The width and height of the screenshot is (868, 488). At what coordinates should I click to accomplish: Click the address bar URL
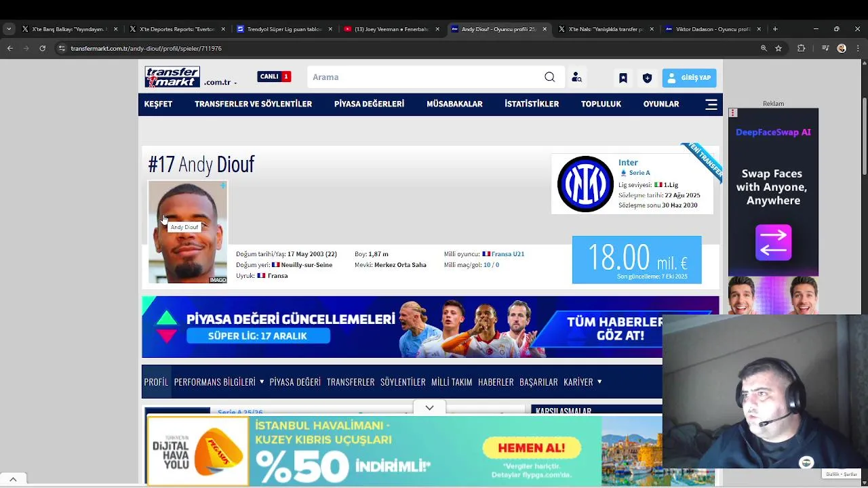(146, 48)
